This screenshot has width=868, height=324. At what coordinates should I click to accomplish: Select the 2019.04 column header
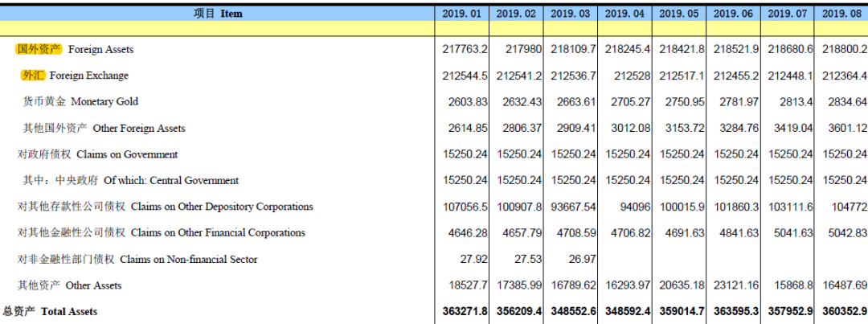tap(624, 14)
